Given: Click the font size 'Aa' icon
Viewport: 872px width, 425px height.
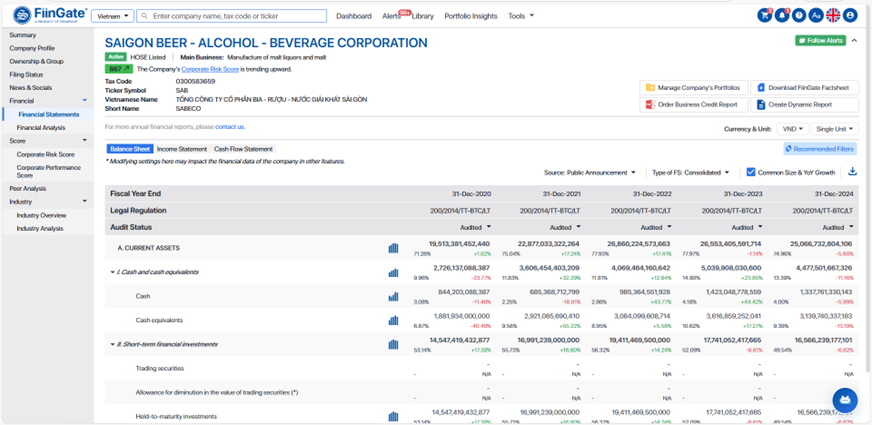Looking at the screenshot, I should [816, 16].
